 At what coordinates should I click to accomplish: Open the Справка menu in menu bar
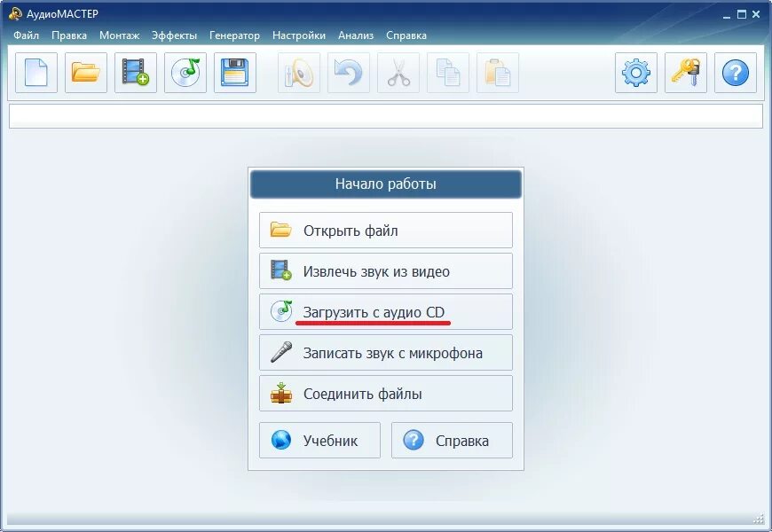406,35
